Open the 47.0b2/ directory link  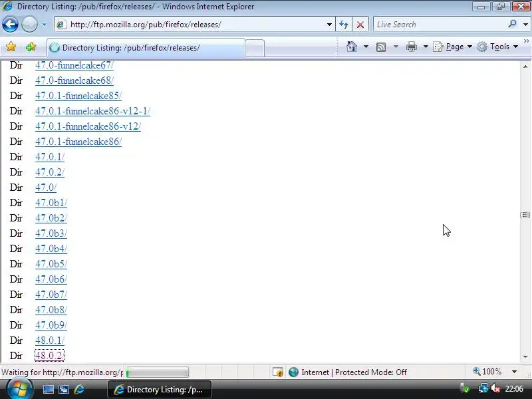tap(51, 218)
